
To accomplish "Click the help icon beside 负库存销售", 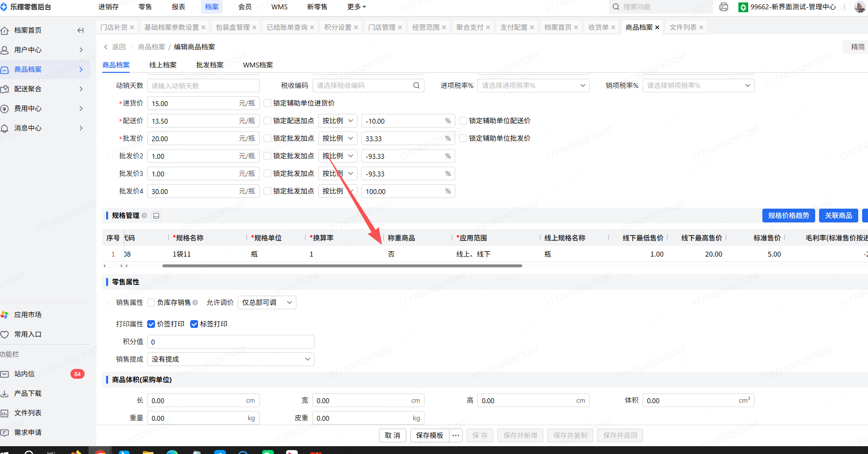I will click(195, 303).
